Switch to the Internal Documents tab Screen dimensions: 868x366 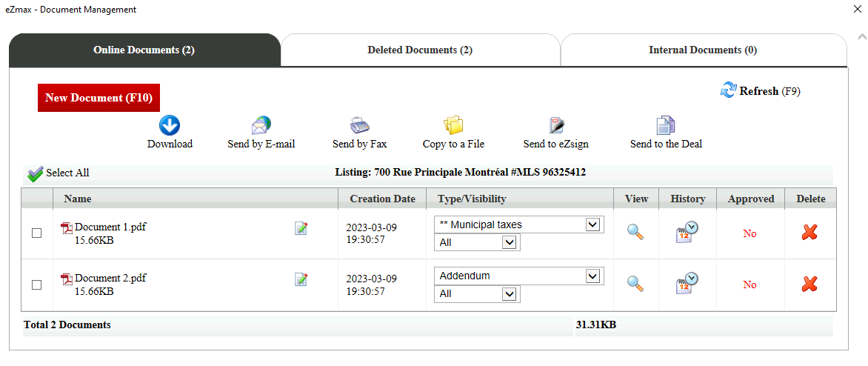[x=703, y=50]
